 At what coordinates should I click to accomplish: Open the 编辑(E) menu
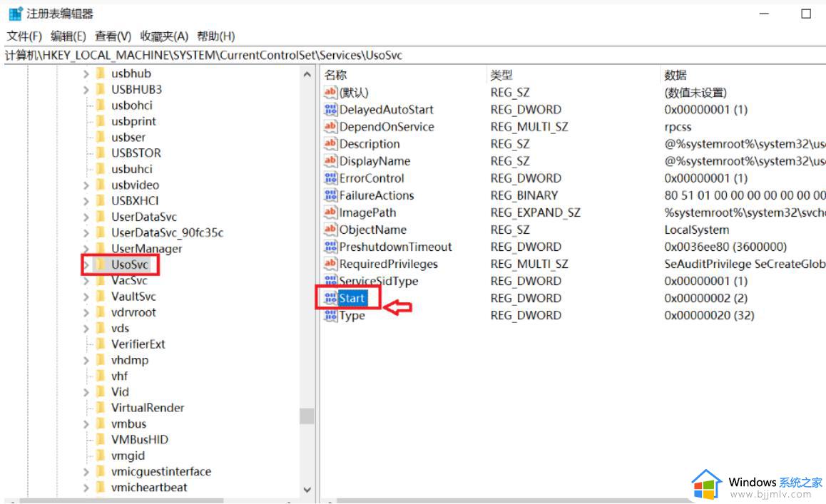tap(68, 36)
